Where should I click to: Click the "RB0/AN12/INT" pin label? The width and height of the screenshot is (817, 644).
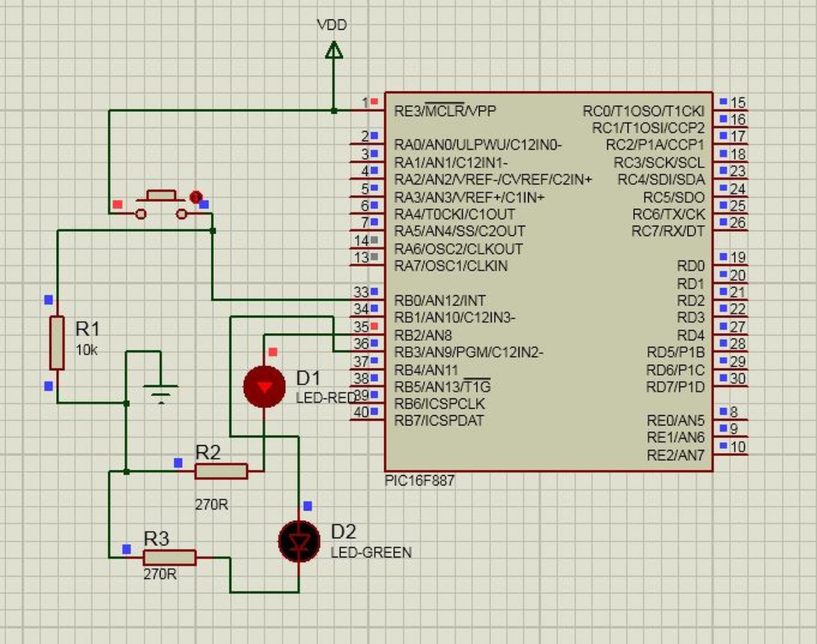(x=440, y=300)
